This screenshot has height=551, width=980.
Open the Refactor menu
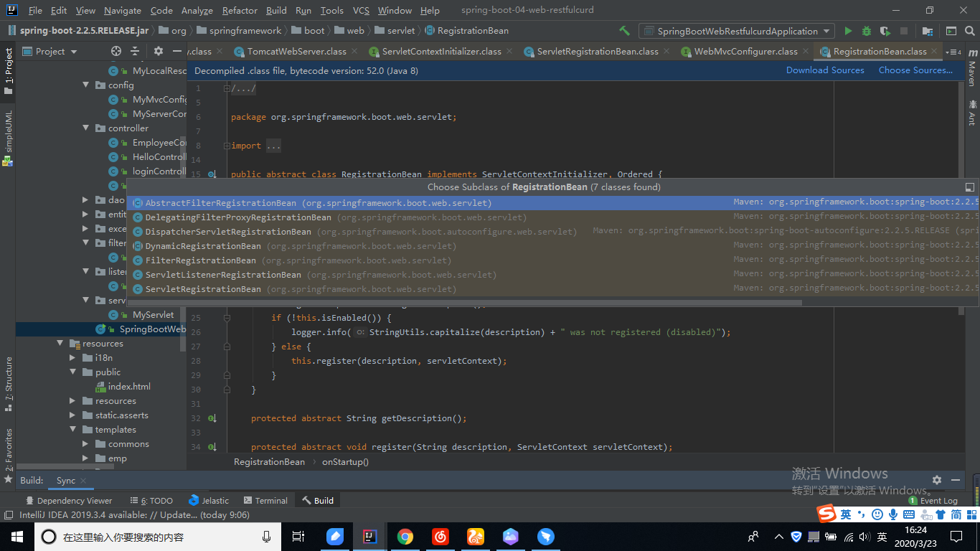[240, 11]
